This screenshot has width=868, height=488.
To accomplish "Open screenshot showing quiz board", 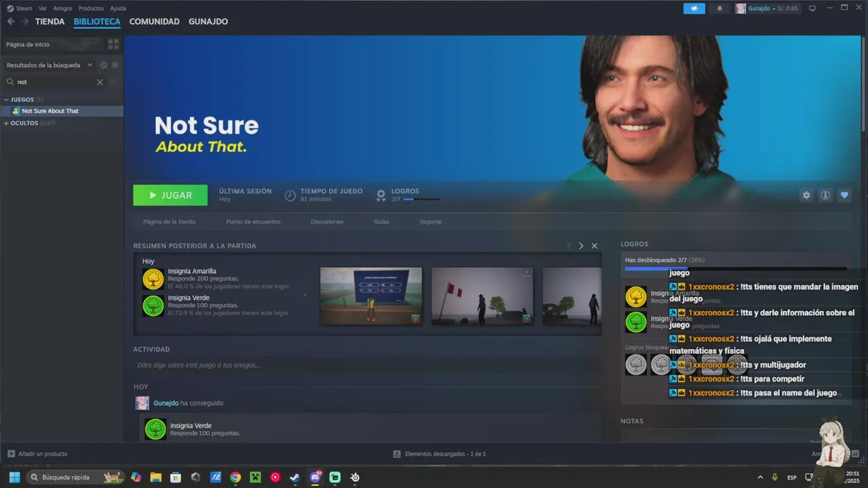I will coord(371,296).
